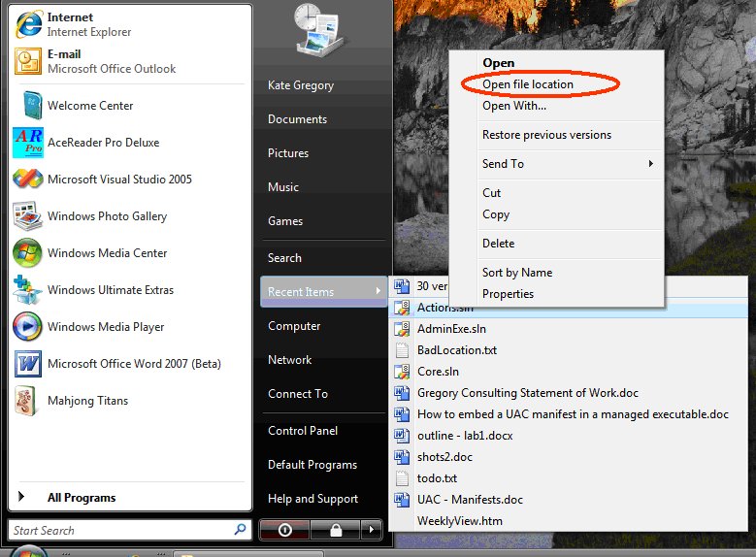756x557 pixels.
Task: Select Restore previous versions
Action: click(x=546, y=135)
